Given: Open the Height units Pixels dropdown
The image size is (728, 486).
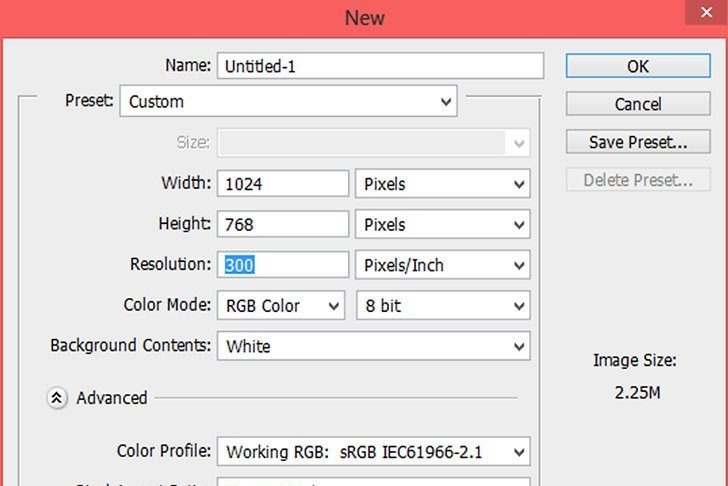Looking at the screenshot, I should (x=442, y=225).
